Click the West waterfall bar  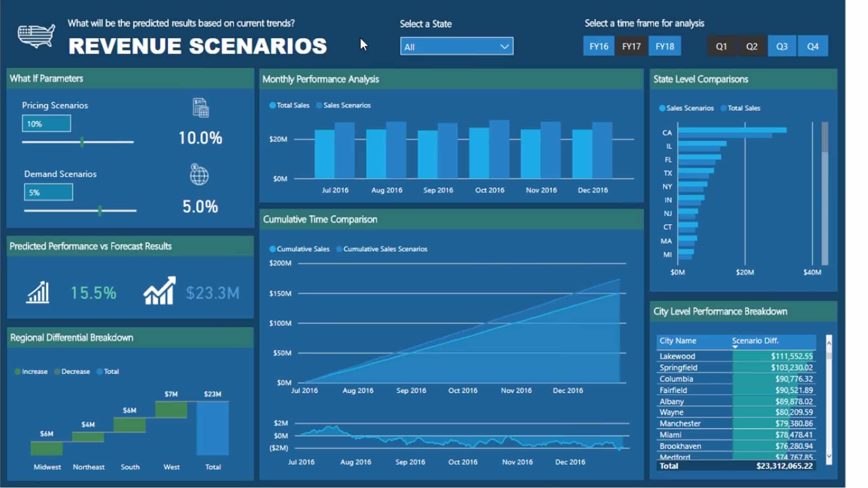(171, 410)
